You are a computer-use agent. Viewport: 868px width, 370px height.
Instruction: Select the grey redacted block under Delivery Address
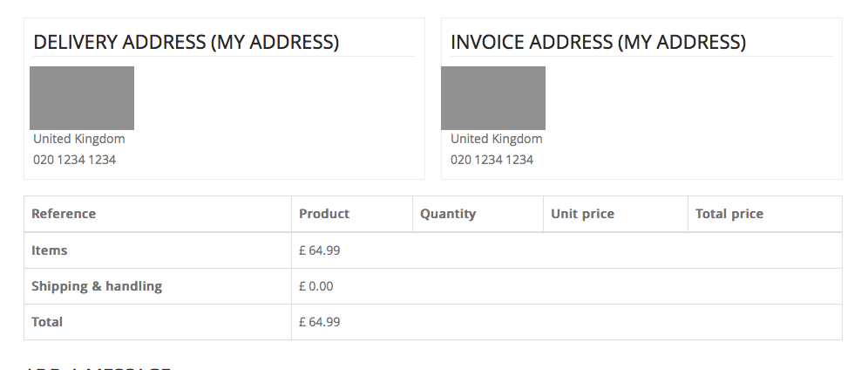pyautogui.click(x=82, y=98)
